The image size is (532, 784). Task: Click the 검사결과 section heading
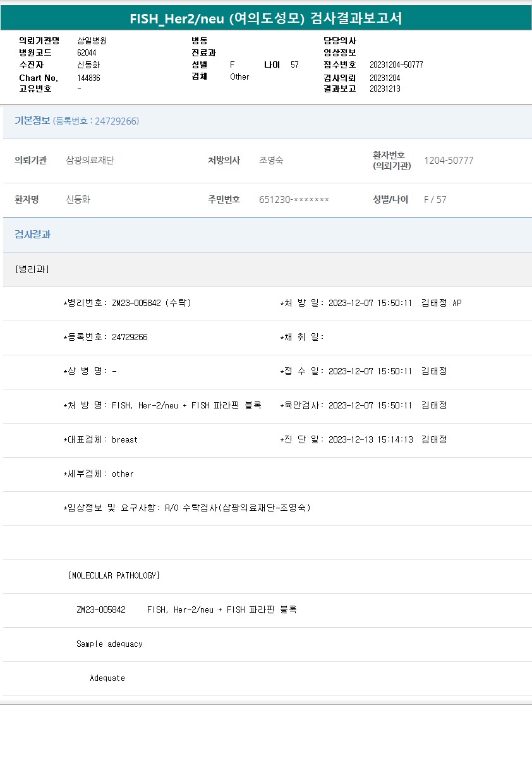32,235
